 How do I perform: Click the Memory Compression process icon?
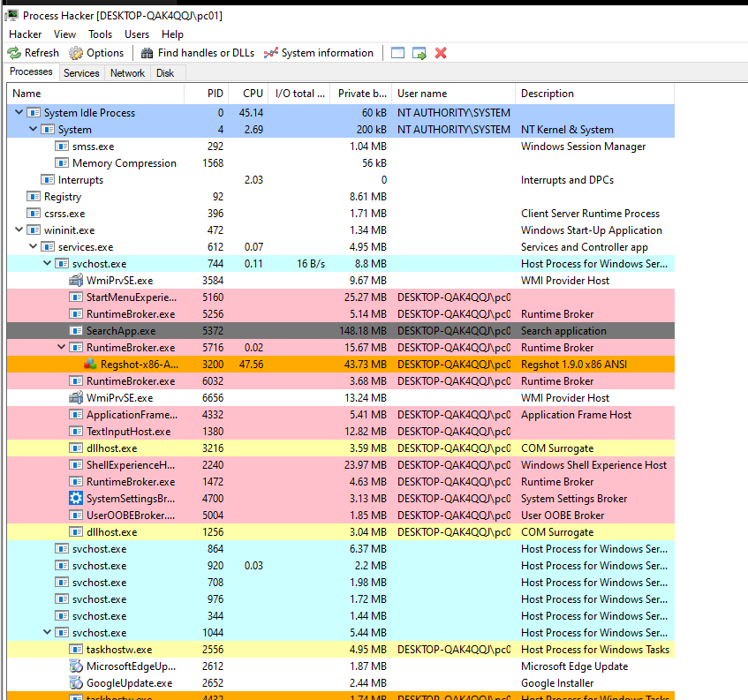(x=62, y=163)
